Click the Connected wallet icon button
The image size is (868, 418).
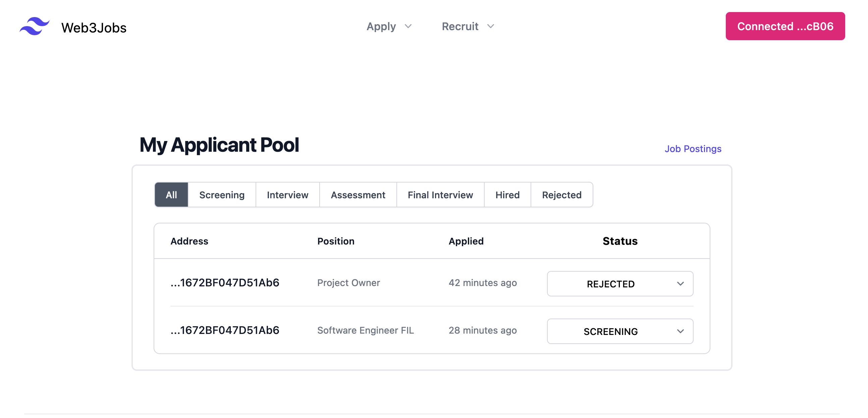click(x=785, y=26)
